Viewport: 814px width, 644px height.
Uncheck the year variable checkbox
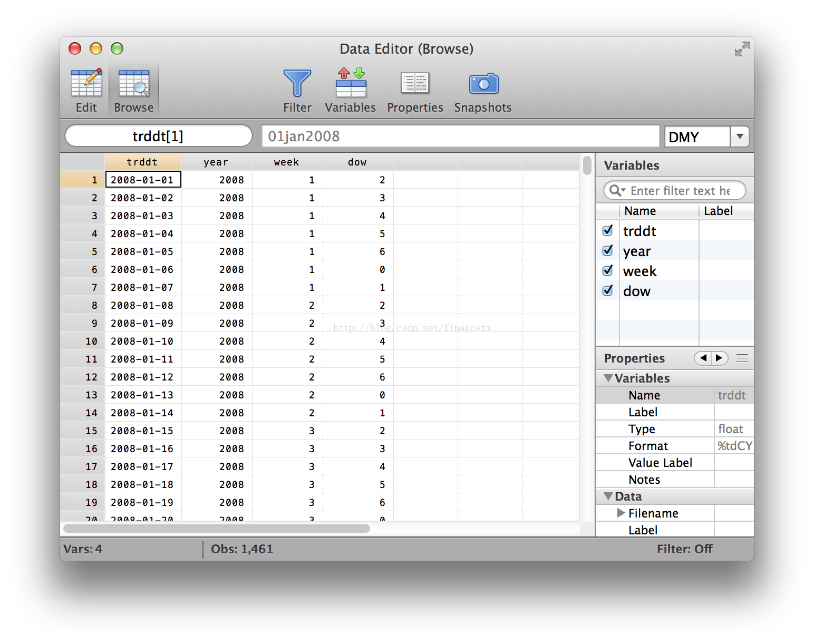tap(607, 250)
